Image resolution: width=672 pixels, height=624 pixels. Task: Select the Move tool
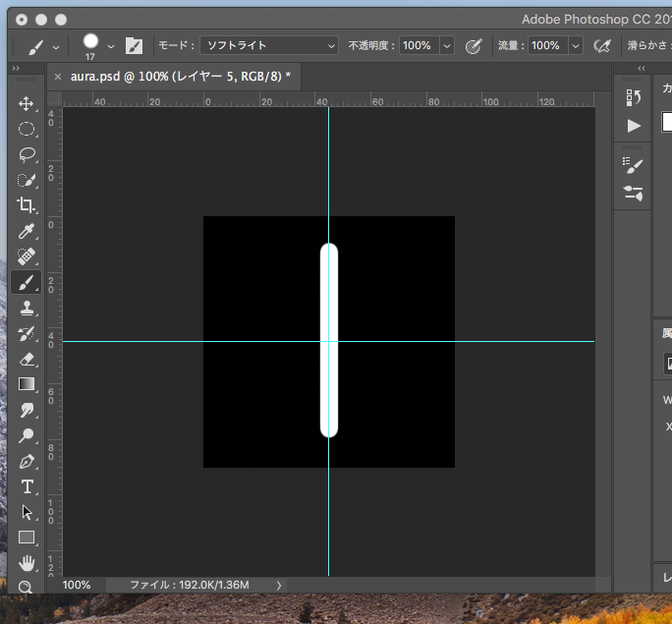(x=27, y=104)
